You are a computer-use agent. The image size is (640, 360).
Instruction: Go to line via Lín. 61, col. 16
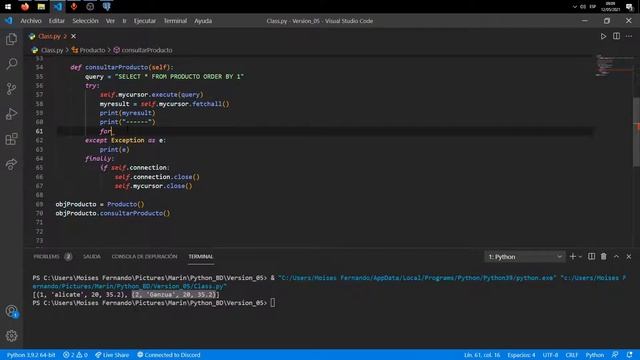pyautogui.click(x=482, y=355)
